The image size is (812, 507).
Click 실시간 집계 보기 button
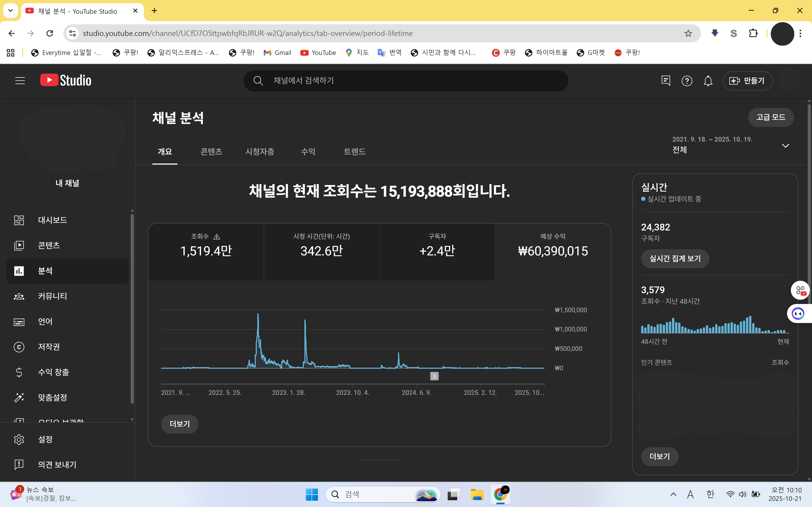(x=675, y=259)
